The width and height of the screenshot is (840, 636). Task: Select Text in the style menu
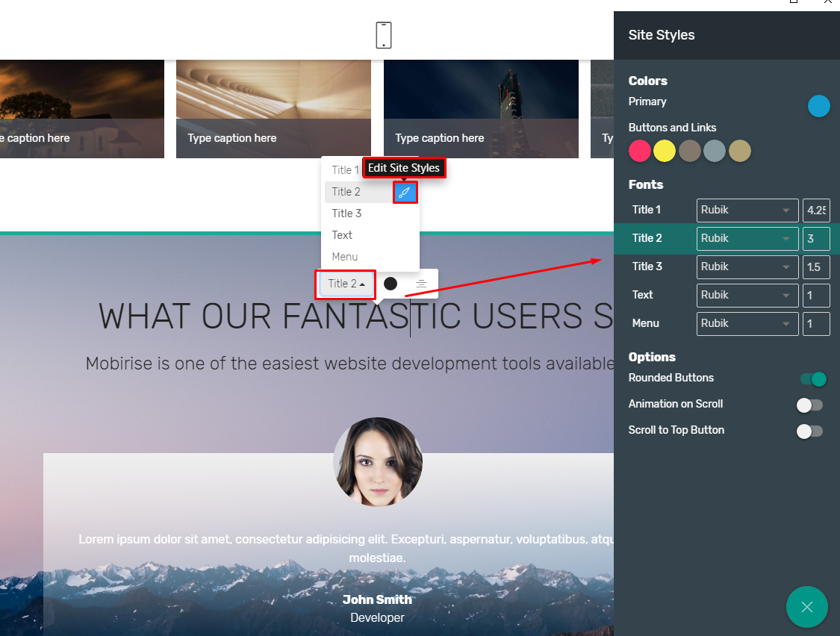pos(342,234)
